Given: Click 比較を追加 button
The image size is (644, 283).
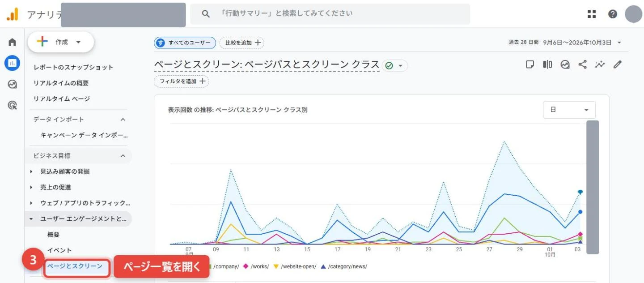Looking at the screenshot, I should click(241, 43).
